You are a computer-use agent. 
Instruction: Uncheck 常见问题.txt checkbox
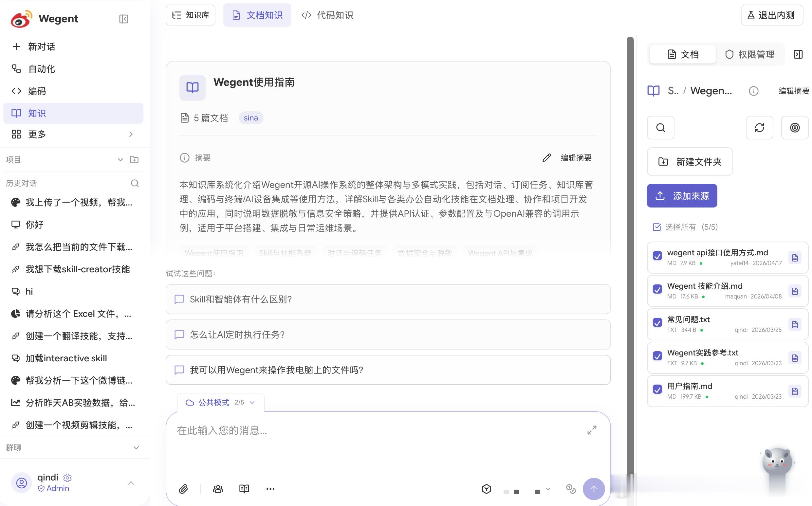coord(657,323)
